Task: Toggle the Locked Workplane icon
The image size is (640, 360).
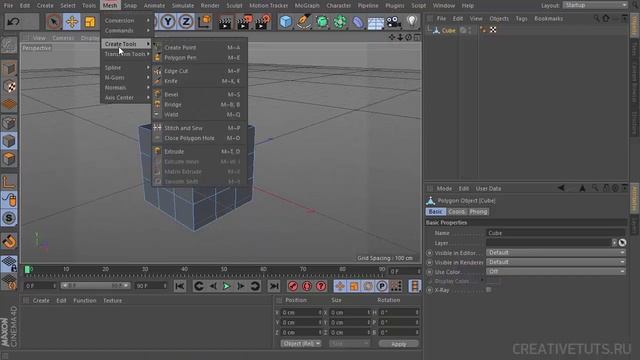Action: [9, 263]
